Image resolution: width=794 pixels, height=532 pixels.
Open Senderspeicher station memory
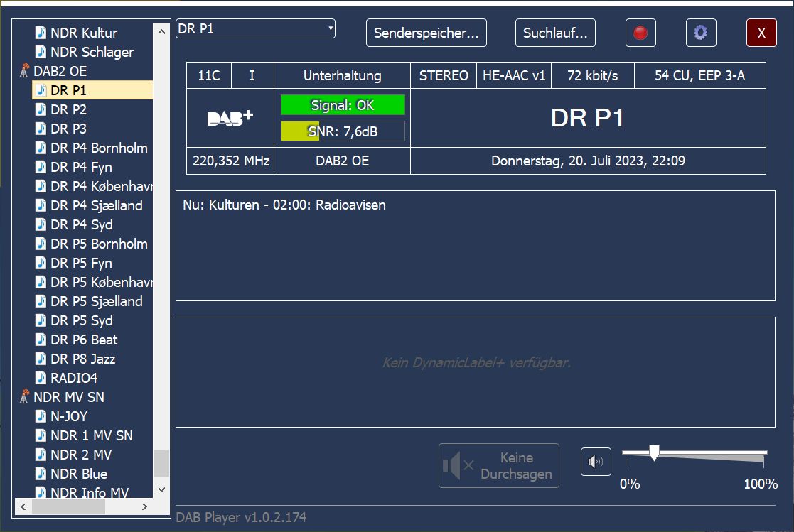pyautogui.click(x=426, y=33)
